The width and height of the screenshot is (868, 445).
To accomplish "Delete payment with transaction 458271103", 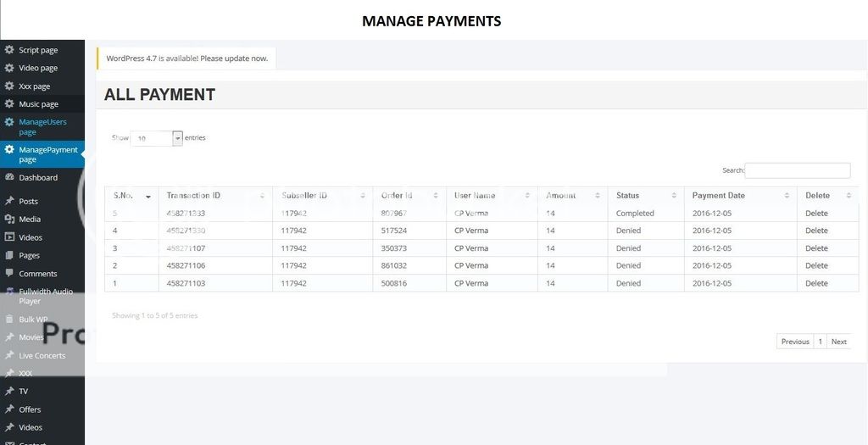I will tap(816, 283).
